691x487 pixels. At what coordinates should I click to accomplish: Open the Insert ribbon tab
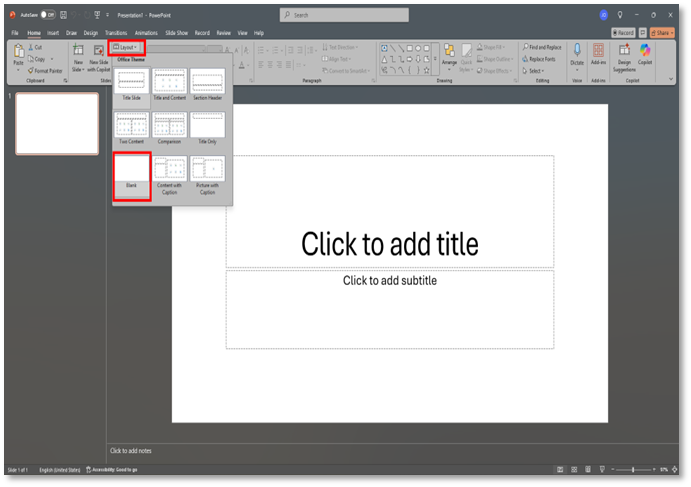click(53, 33)
